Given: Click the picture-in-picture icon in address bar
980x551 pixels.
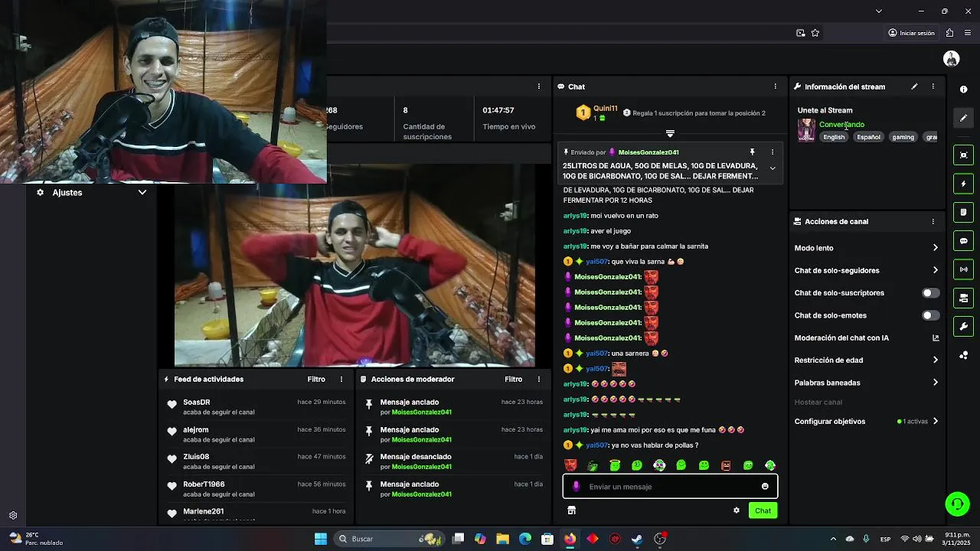Looking at the screenshot, I should (801, 33).
